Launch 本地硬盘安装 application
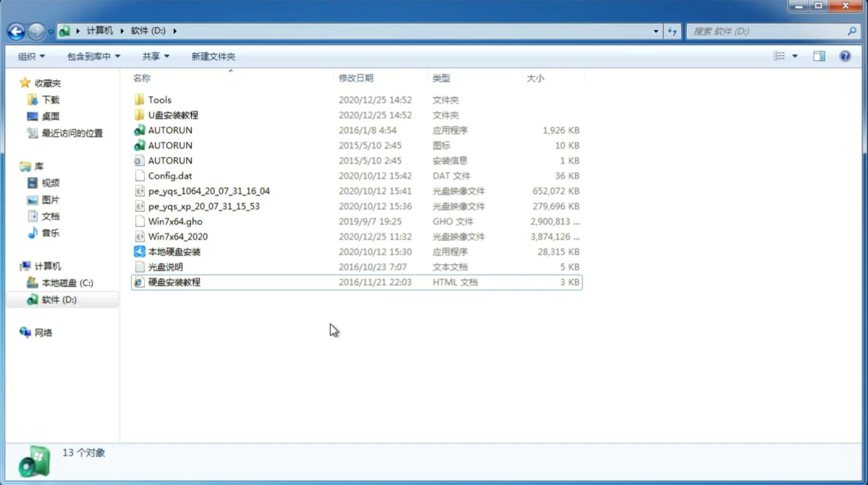Image resolution: width=868 pixels, height=485 pixels. point(174,251)
